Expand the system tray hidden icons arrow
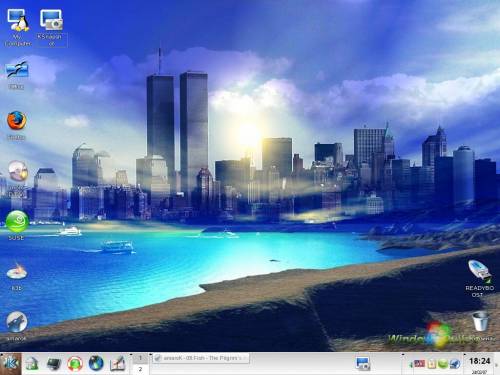The image size is (500, 375). tap(411, 365)
